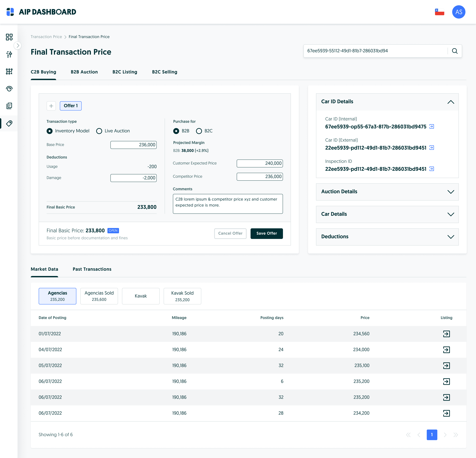
Task: Select the Agencias Sold filter
Action: pos(99,296)
